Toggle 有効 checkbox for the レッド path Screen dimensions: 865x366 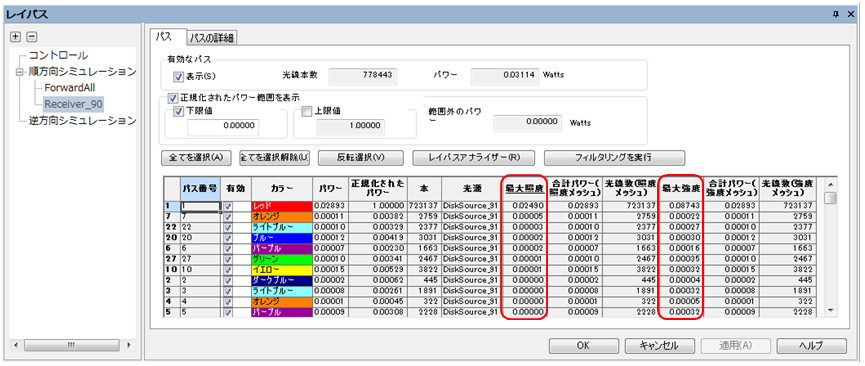click(228, 205)
